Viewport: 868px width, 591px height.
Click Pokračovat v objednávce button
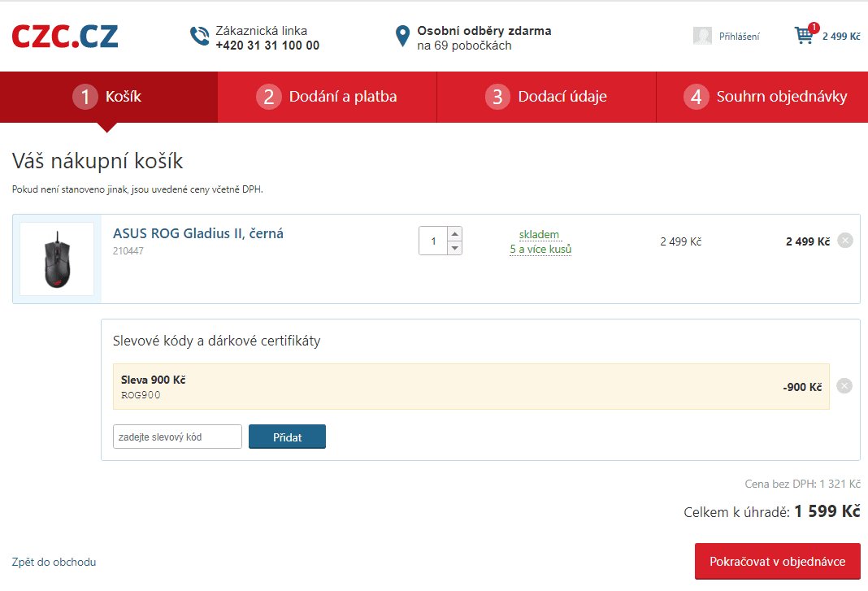[777, 561]
